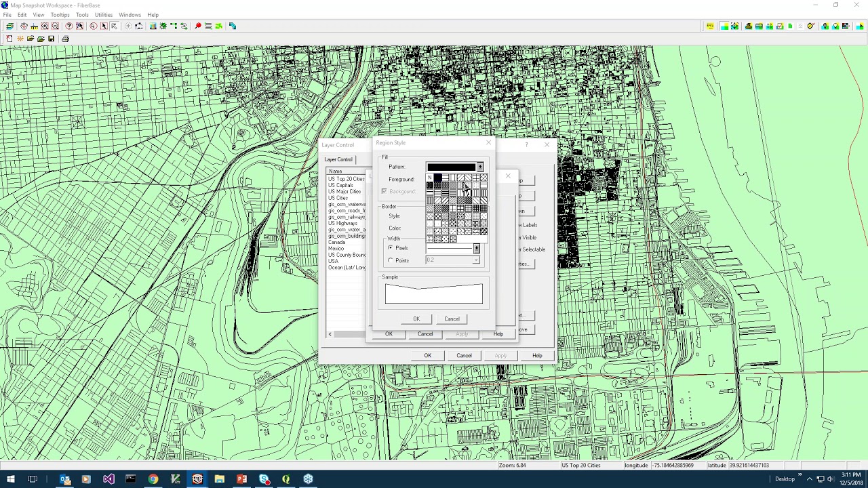
Task: Select the Points width radio button
Action: coord(391,260)
